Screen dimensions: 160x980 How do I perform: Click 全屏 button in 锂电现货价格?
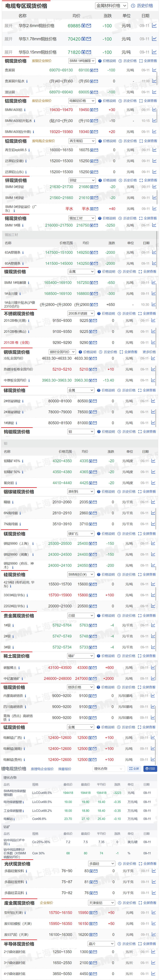pyautogui.click(x=134, y=768)
